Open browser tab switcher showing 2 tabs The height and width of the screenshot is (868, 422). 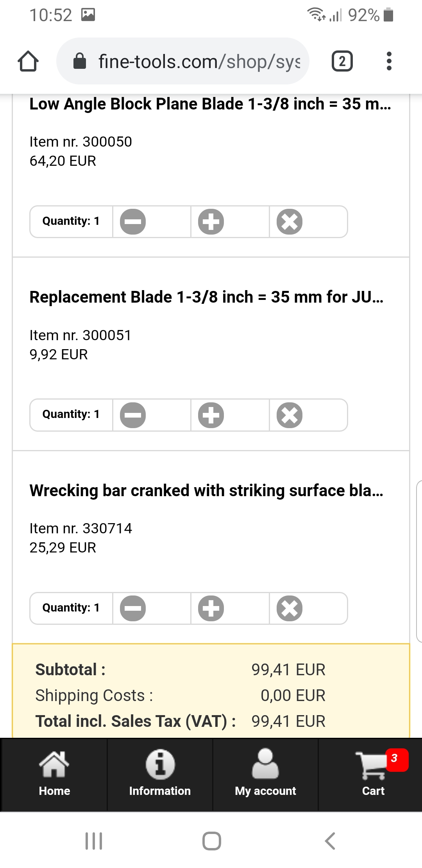pyautogui.click(x=342, y=61)
